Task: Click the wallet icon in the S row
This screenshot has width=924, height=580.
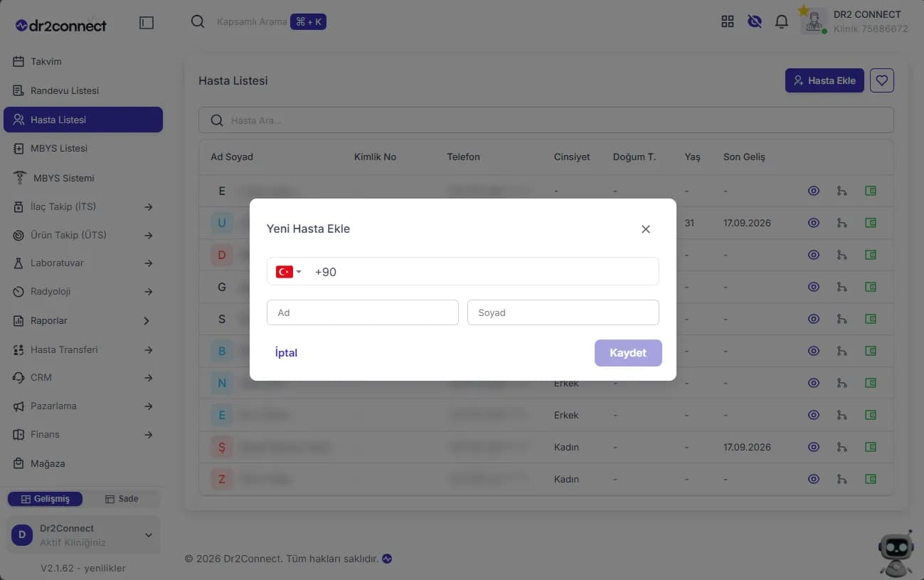Action: 870,319
